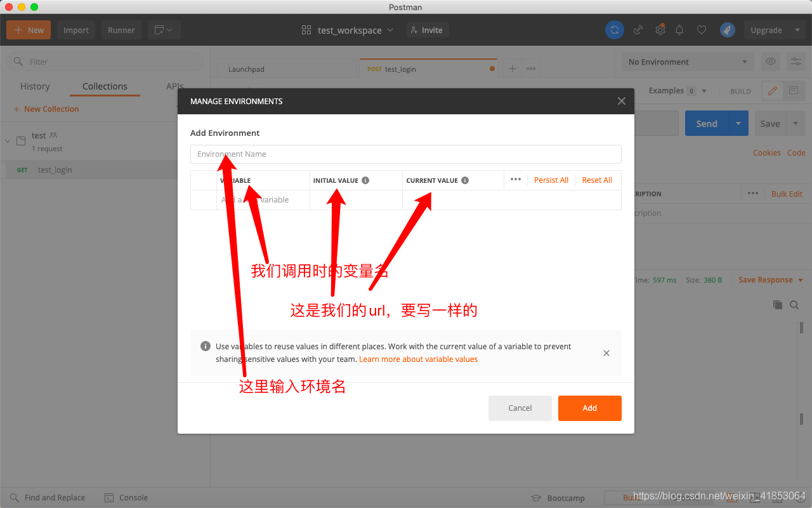
Task: Click the Environment Name input field
Action: click(406, 154)
